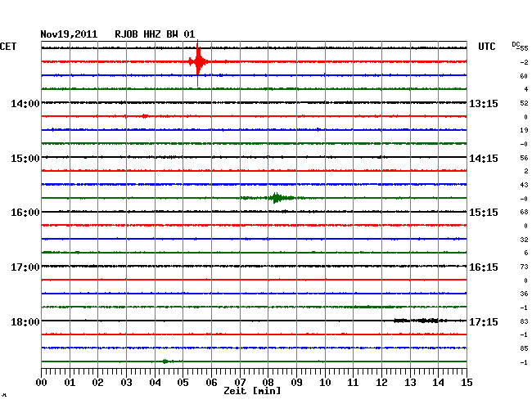Click minute label 14 on the axis

tap(438, 382)
